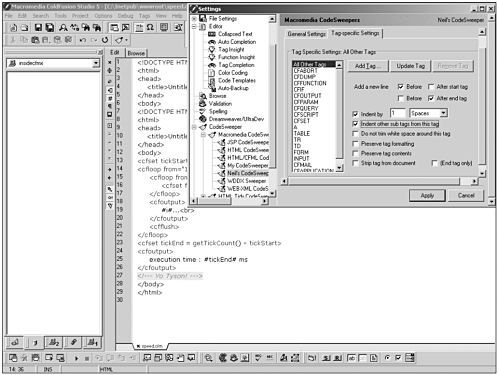Screen dimensions: 499x375
Task: Select the Color Coding settings item
Action: coord(233,73)
